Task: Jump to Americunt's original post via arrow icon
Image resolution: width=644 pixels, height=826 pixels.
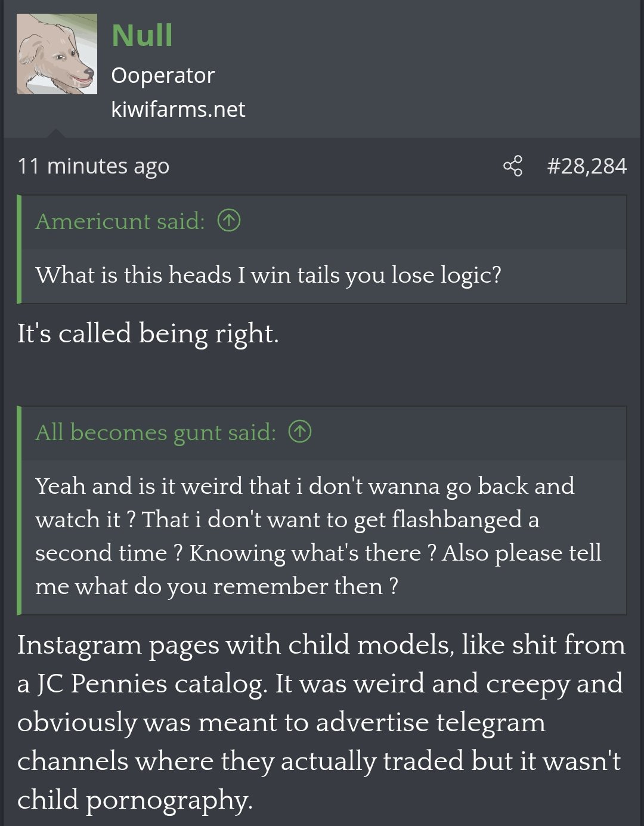Action: [x=229, y=221]
